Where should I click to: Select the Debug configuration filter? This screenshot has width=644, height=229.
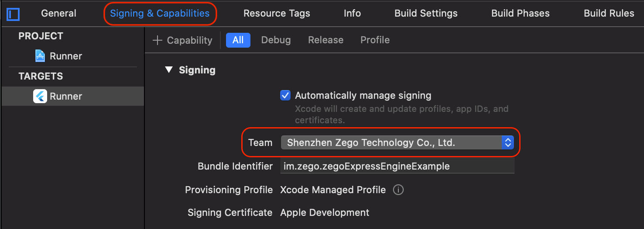click(276, 40)
